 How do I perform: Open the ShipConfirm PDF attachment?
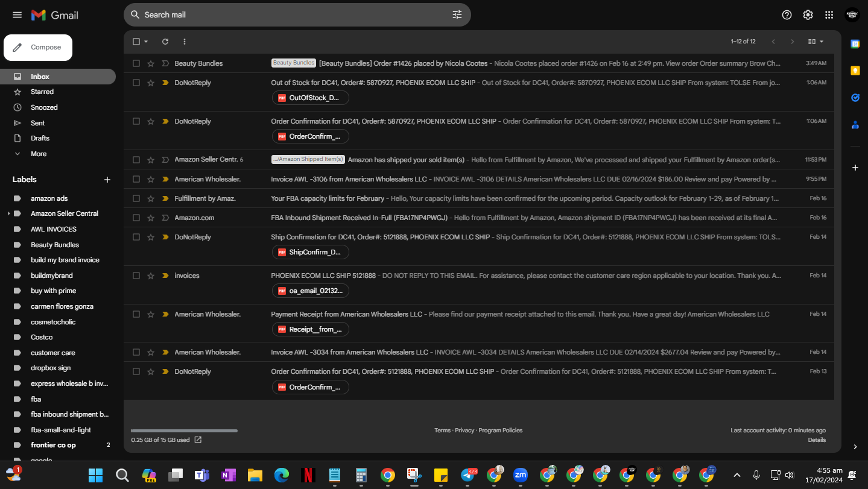[310, 252]
